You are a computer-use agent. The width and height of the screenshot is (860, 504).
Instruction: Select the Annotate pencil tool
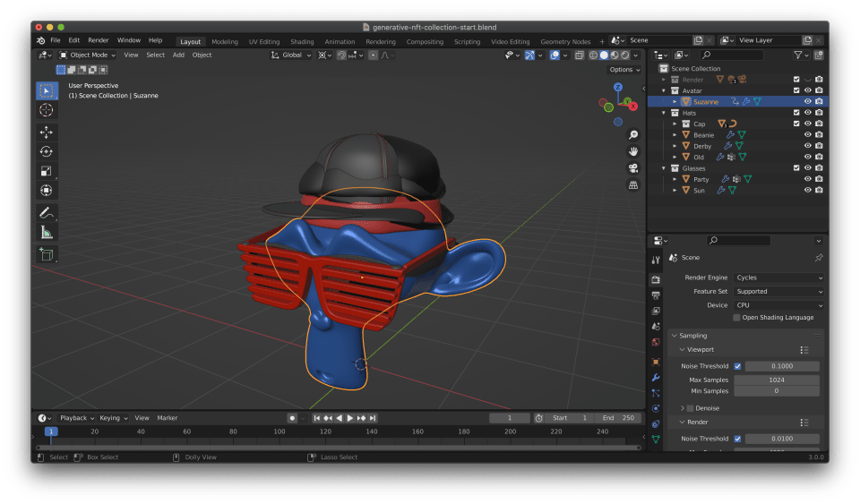(47, 213)
